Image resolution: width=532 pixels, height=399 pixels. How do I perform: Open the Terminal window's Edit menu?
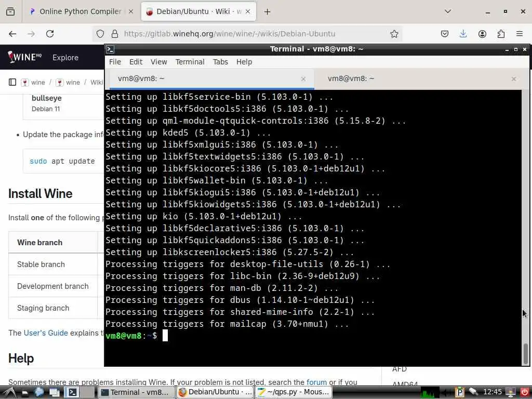[x=136, y=62]
